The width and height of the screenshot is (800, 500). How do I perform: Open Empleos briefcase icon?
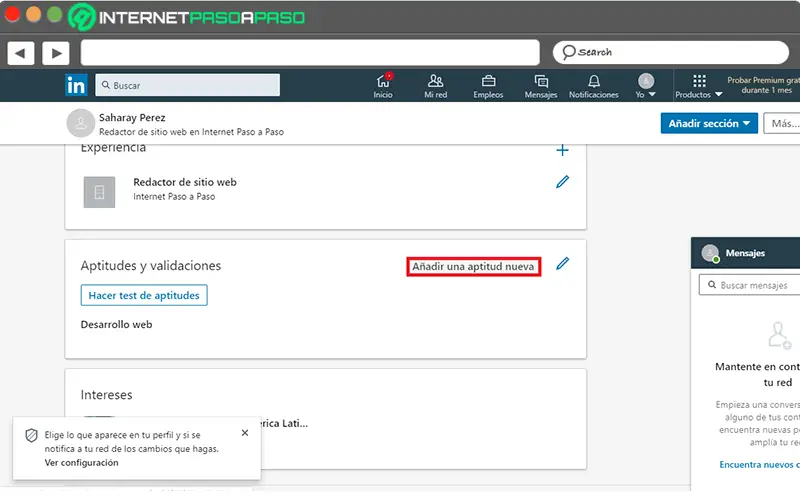(488, 86)
